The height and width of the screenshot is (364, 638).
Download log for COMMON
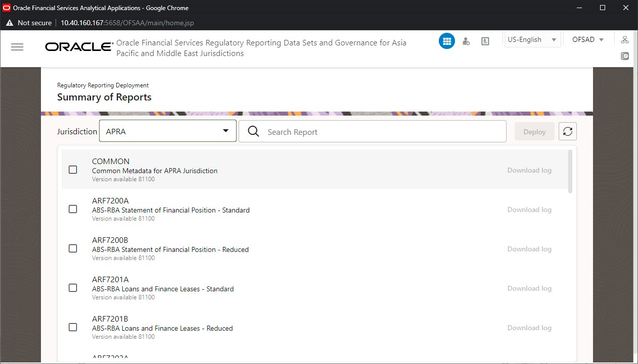point(529,170)
